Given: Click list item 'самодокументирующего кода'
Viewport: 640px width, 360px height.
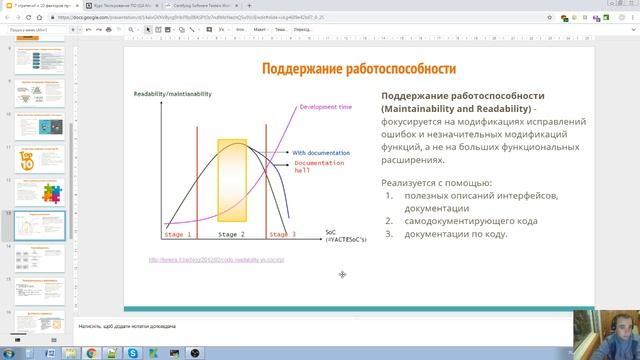Looking at the screenshot, I should coord(471,221).
